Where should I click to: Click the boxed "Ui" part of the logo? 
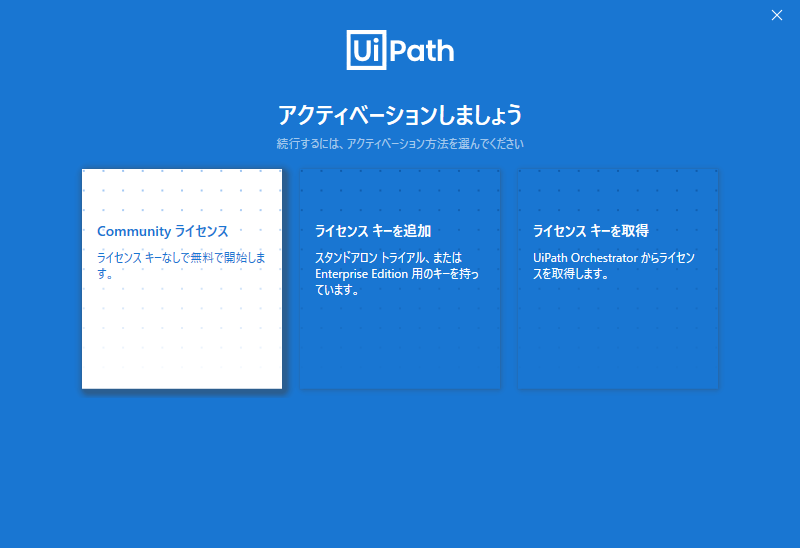pos(365,50)
